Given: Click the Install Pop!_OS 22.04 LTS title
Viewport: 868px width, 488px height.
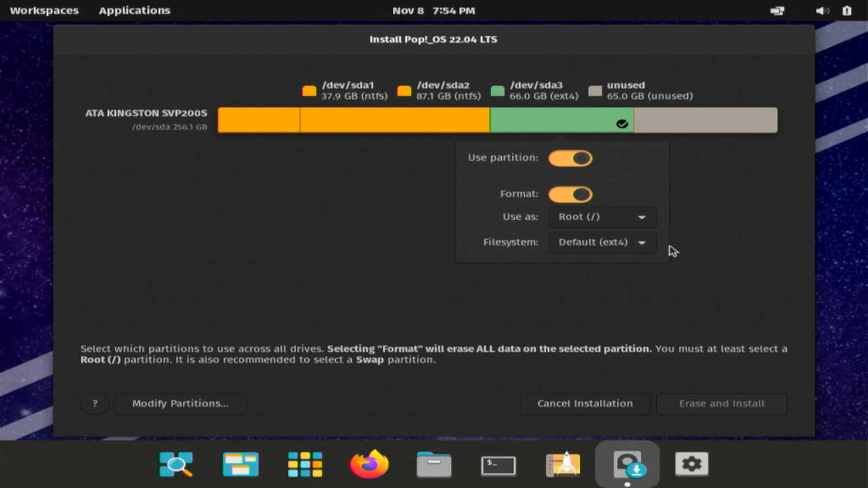Looking at the screenshot, I should [433, 39].
